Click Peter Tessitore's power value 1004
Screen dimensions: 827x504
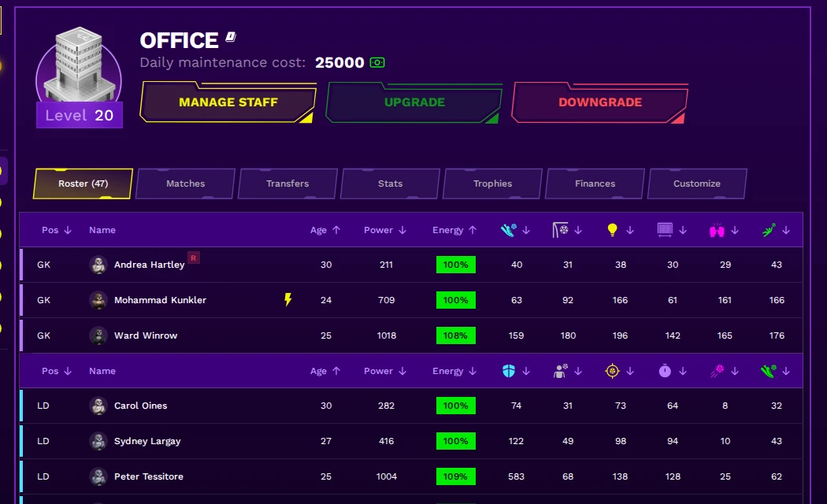click(x=386, y=476)
